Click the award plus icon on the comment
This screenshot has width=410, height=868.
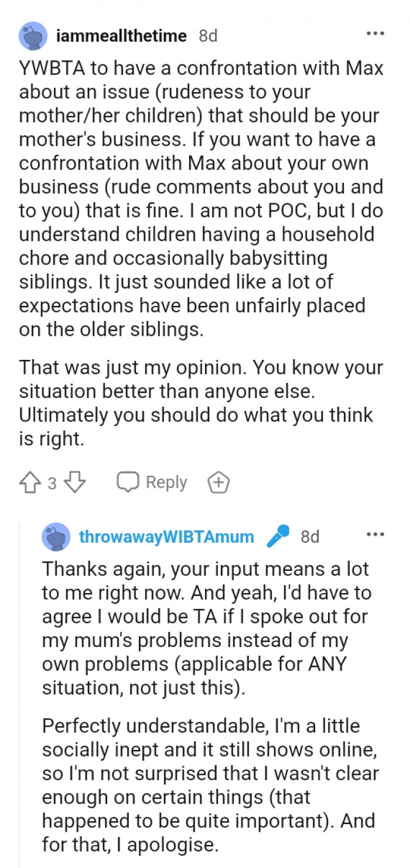[220, 482]
